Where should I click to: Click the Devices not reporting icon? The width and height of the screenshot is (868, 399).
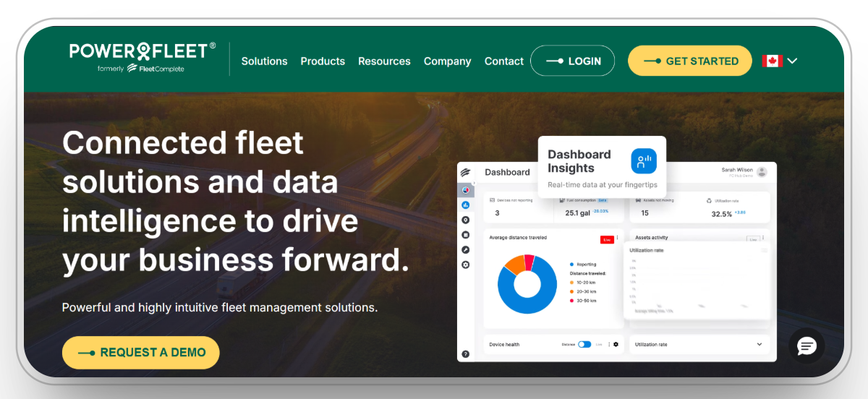point(493,199)
